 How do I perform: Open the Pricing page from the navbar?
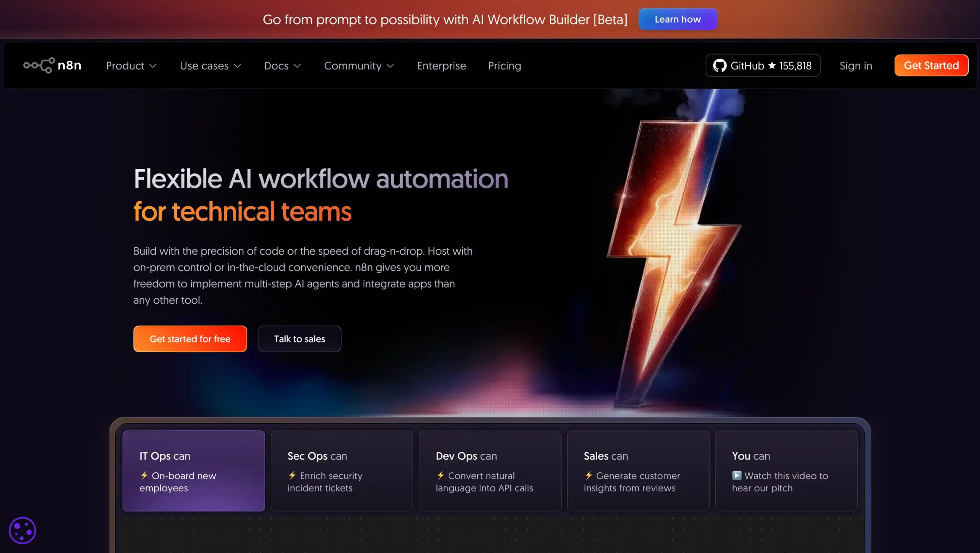[504, 65]
